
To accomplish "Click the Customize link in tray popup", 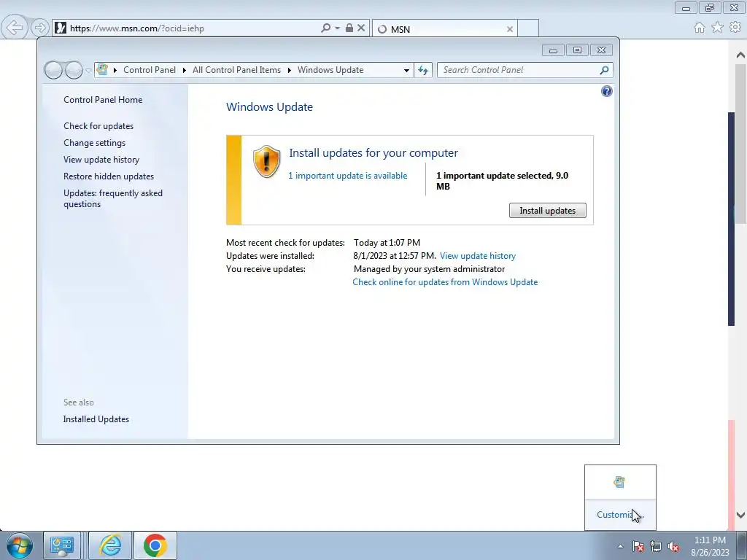I will [x=620, y=514].
